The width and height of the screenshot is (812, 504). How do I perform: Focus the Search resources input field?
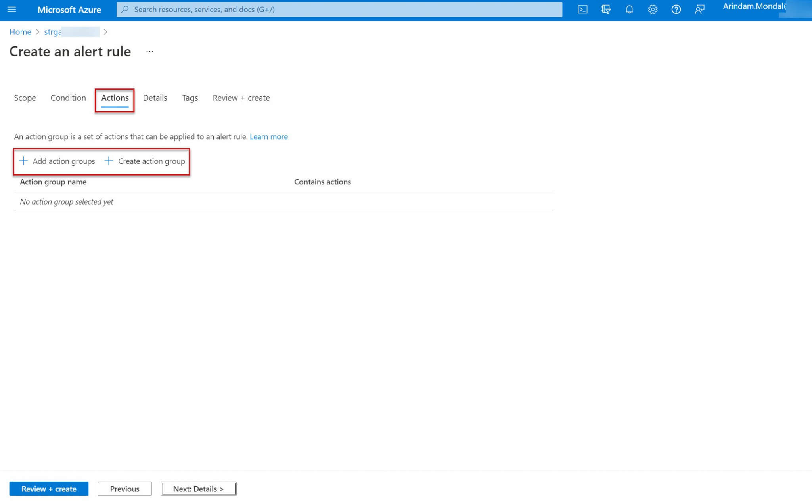click(x=339, y=10)
